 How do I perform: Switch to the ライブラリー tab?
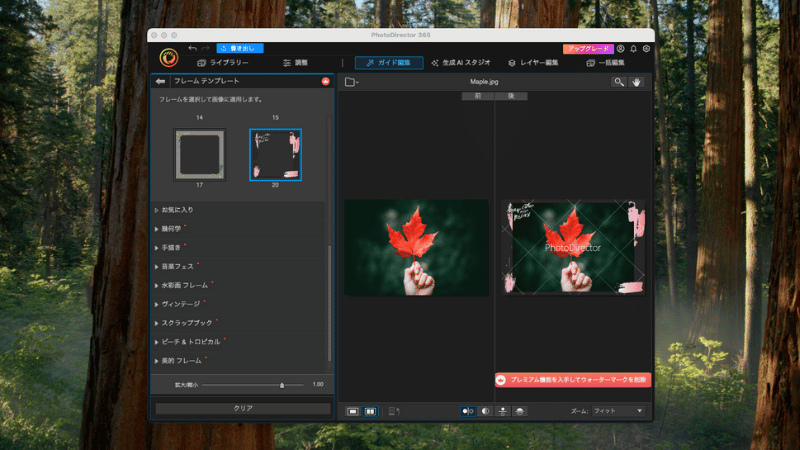click(x=223, y=63)
